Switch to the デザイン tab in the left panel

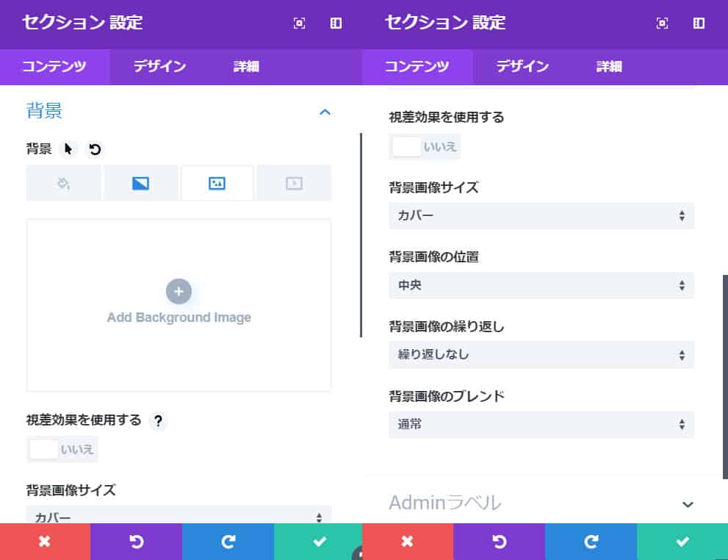[x=159, y=66]
